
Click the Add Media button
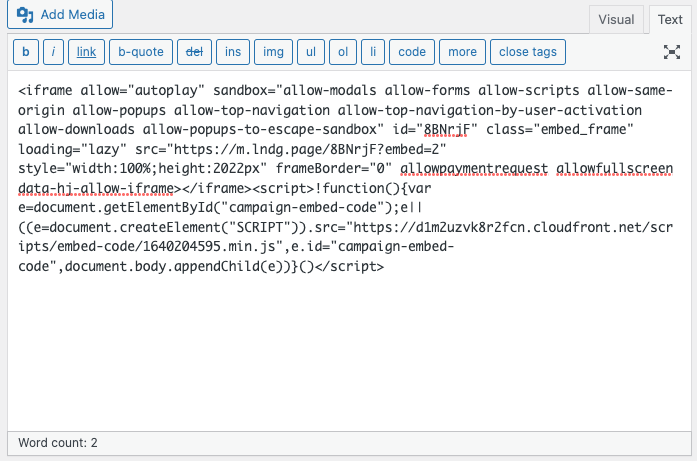[60, 14]
